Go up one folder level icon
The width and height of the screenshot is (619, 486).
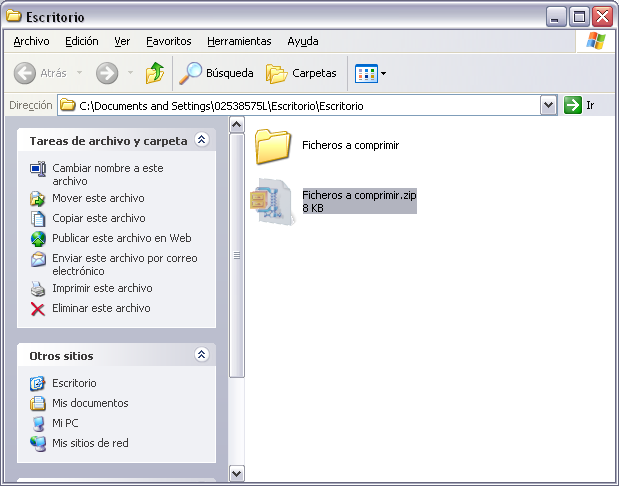(x=155, y=73)
